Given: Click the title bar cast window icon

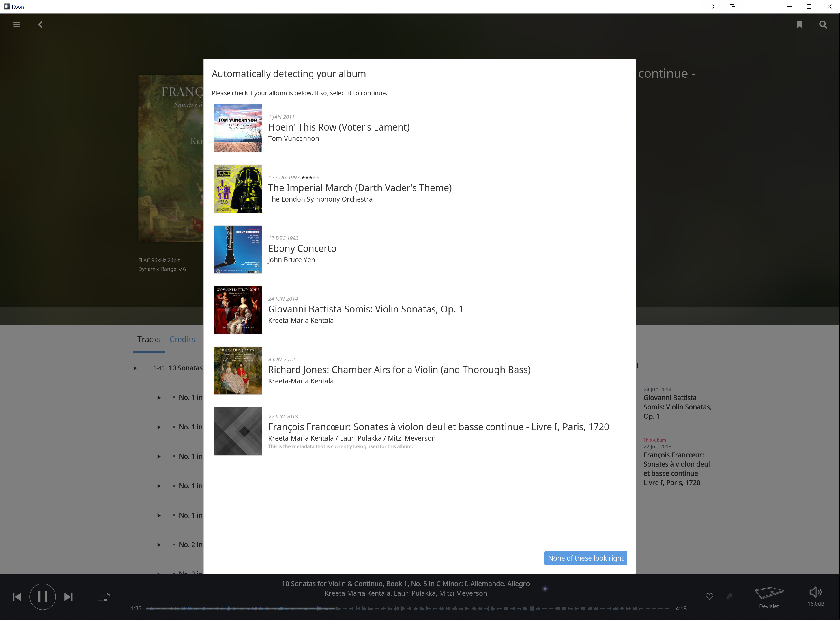Looking at the screenshot, I should point(732,6).
